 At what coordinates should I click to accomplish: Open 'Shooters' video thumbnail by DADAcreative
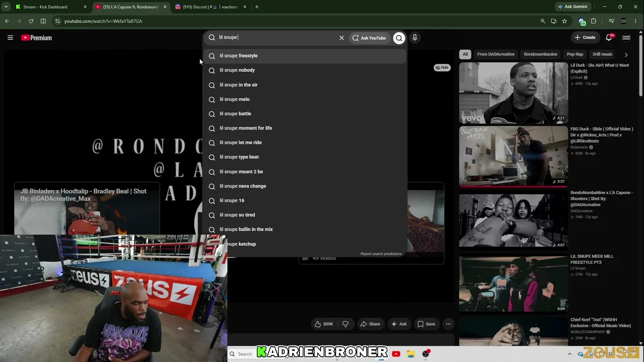point(513,220)
